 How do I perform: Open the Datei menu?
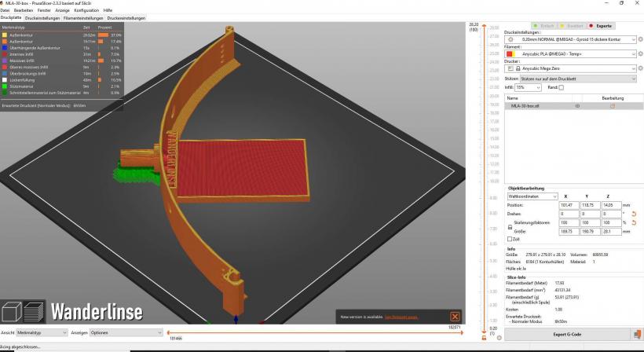click(x=5, y=10)
